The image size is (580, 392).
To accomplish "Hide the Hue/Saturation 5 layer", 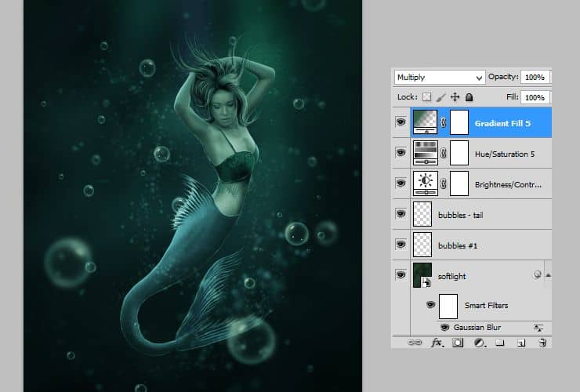I will (x=401, y=154).
